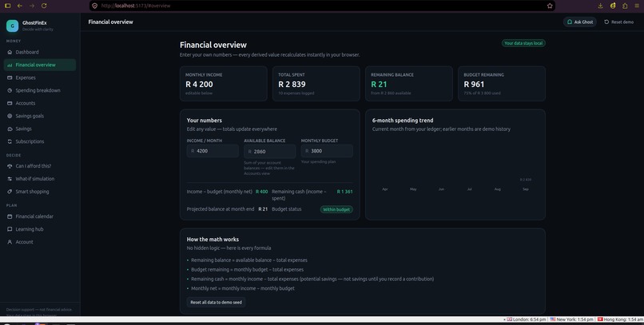Open the browser hamburger menu
The width and height of the screenshot is (644, 325).
tap(637, 6)
